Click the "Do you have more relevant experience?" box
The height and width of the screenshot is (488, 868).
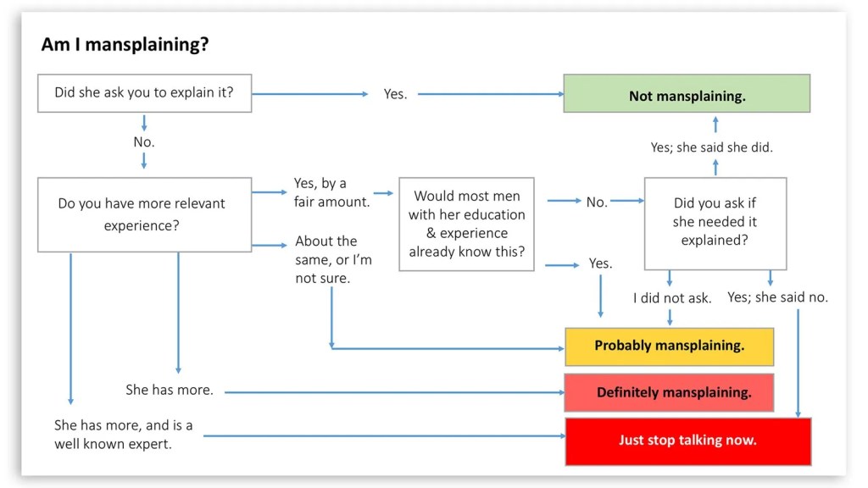point(144,214)
